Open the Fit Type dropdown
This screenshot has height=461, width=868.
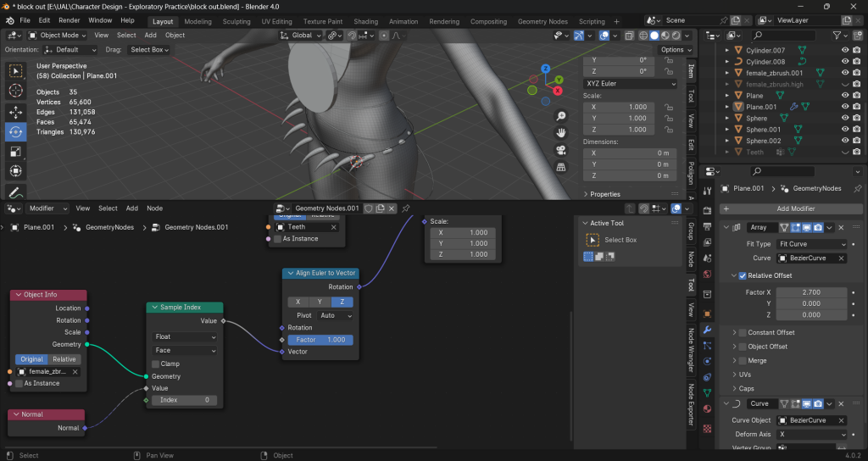coord(811,244)
